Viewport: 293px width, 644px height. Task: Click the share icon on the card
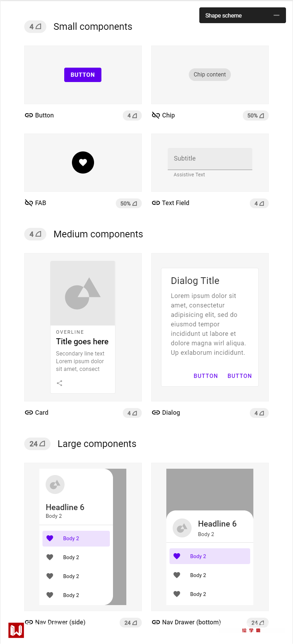pos(60,383)
